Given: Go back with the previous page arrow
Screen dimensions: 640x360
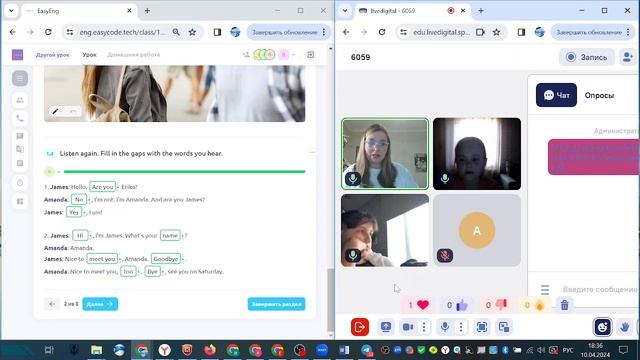Looking at the screenshot, I should click(52, 304).
